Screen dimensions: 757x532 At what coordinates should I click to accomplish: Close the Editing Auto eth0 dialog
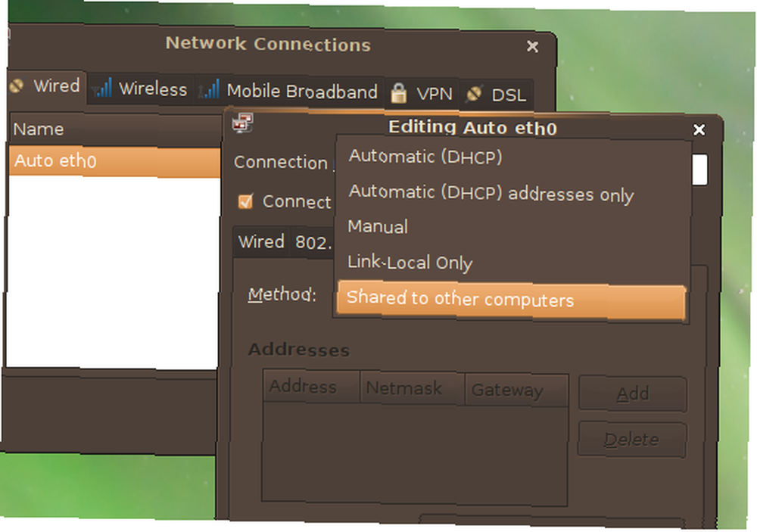pyautogui.click(x=699, y=129)
